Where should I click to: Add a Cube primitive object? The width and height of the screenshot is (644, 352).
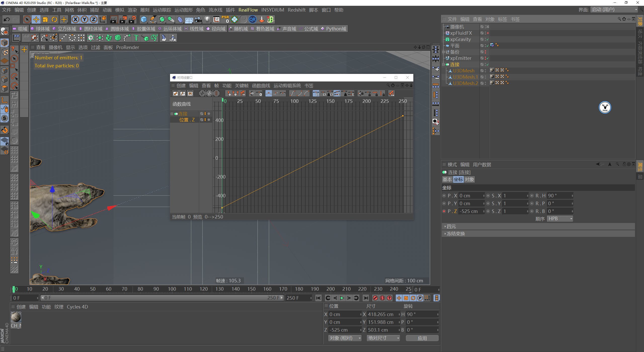(x=144, y=19)
